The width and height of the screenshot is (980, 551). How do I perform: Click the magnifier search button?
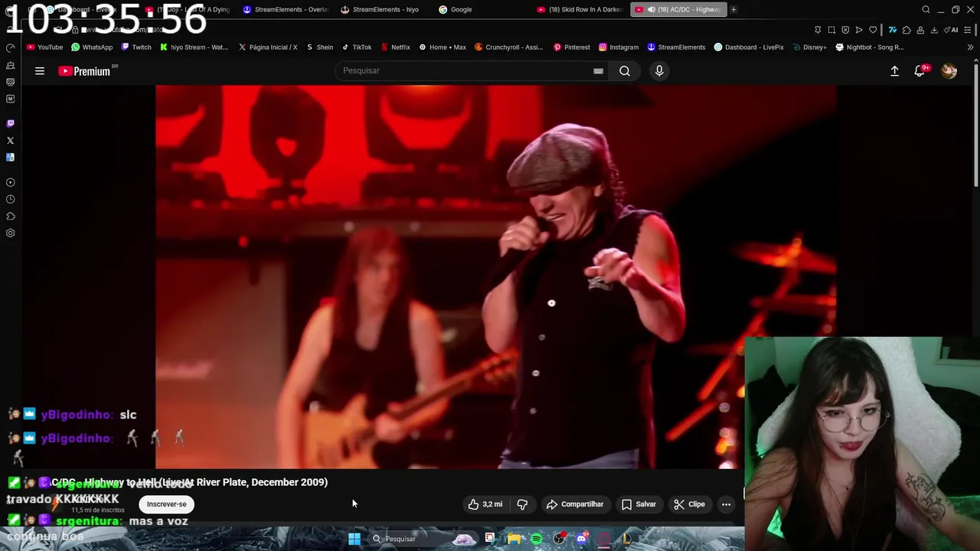[x=625, y=70]
